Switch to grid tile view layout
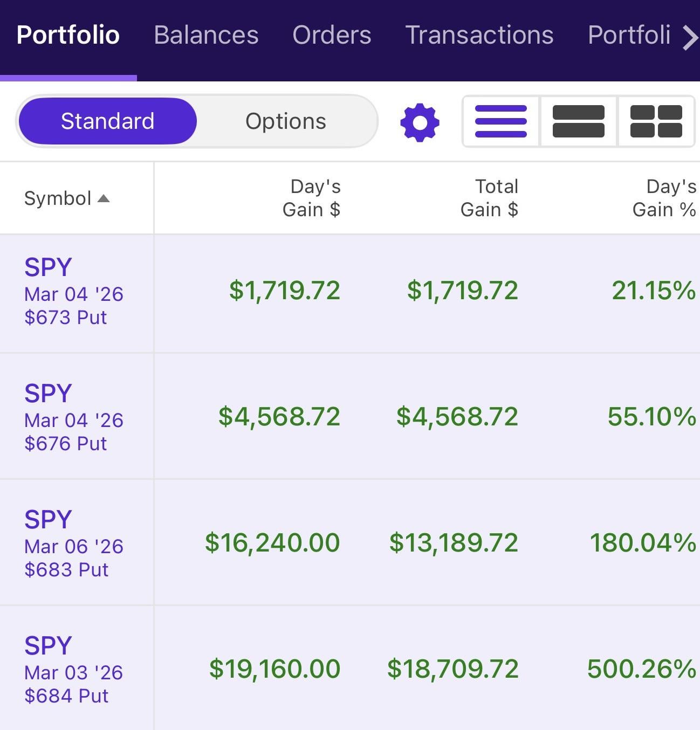 click(656, 121)
